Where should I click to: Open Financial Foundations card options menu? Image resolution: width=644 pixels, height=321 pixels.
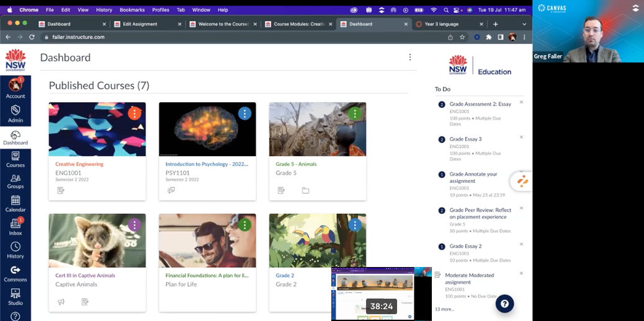pos(244,224)
